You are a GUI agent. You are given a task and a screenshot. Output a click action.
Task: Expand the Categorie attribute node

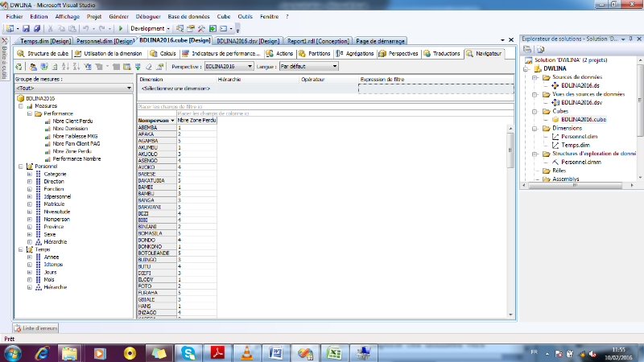30,174
